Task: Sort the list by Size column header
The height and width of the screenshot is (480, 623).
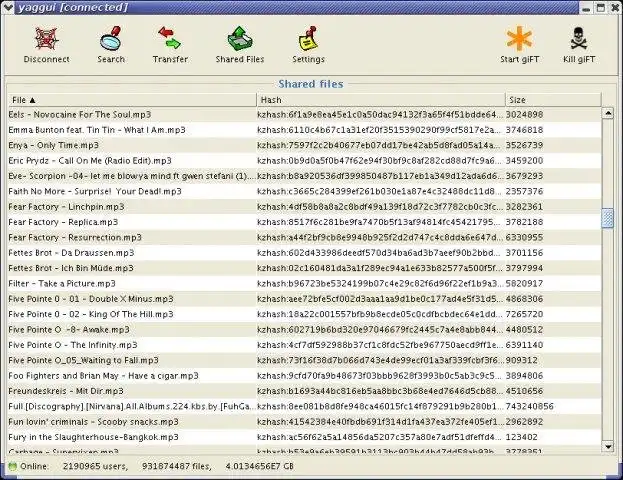Action: (553, 100)
